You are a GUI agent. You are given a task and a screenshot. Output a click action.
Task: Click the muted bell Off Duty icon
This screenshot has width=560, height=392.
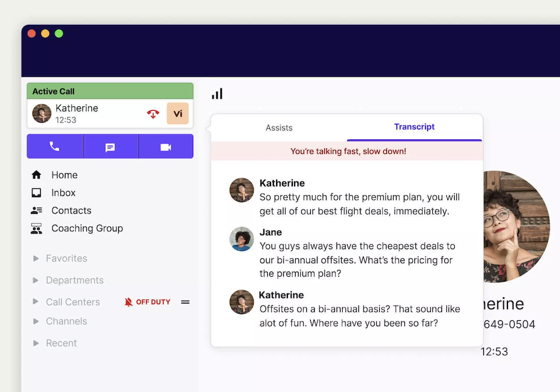point(129,302)
